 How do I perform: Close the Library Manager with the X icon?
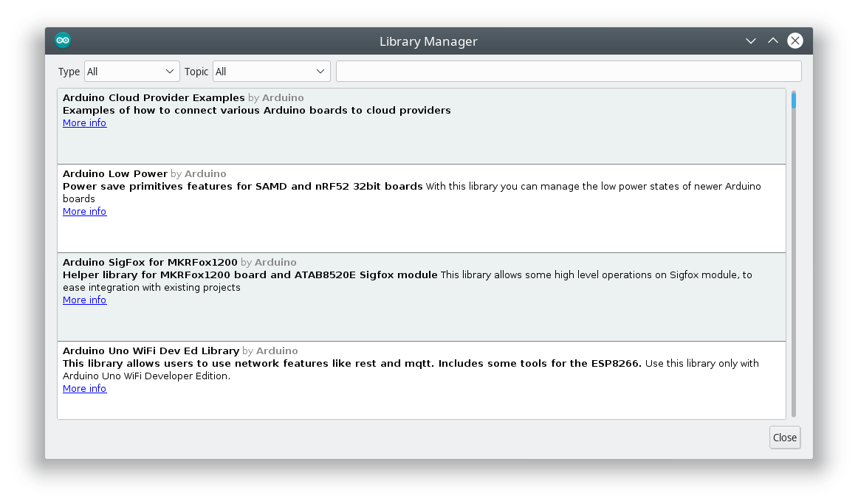click(795, 41)
